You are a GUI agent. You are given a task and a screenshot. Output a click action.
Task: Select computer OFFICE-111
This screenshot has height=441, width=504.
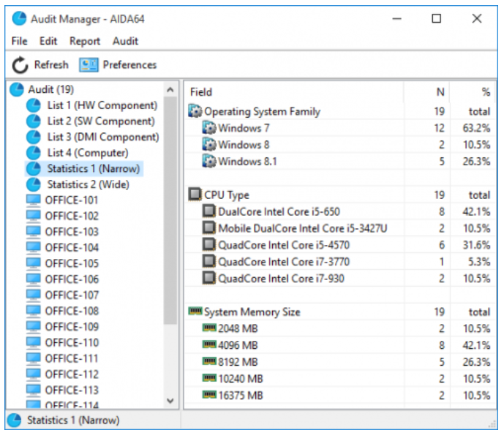pos(72,358)
